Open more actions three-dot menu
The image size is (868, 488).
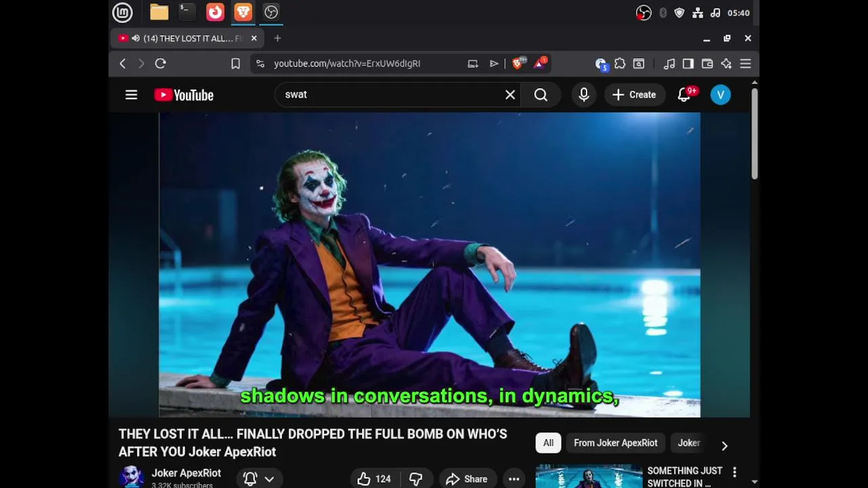[514, 479]
